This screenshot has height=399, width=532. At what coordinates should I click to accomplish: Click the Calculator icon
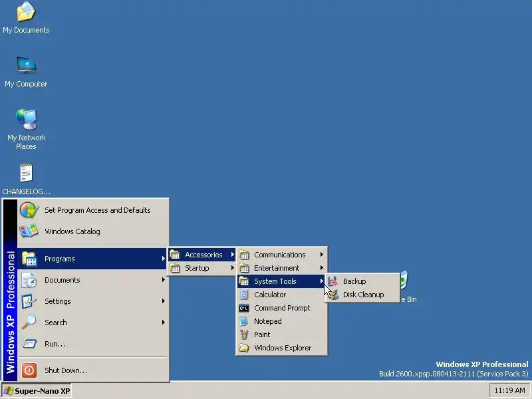[244, 295]
